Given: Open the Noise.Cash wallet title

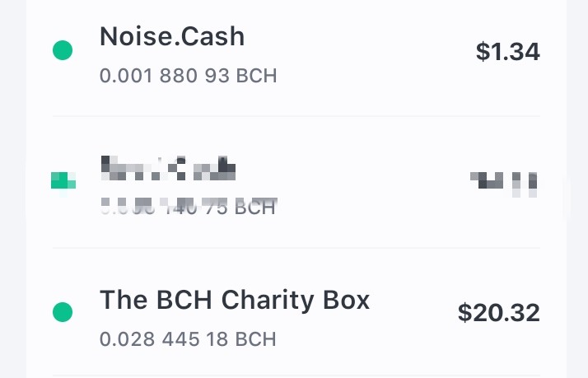Looking at the screenshot, I should pos(172,37).
